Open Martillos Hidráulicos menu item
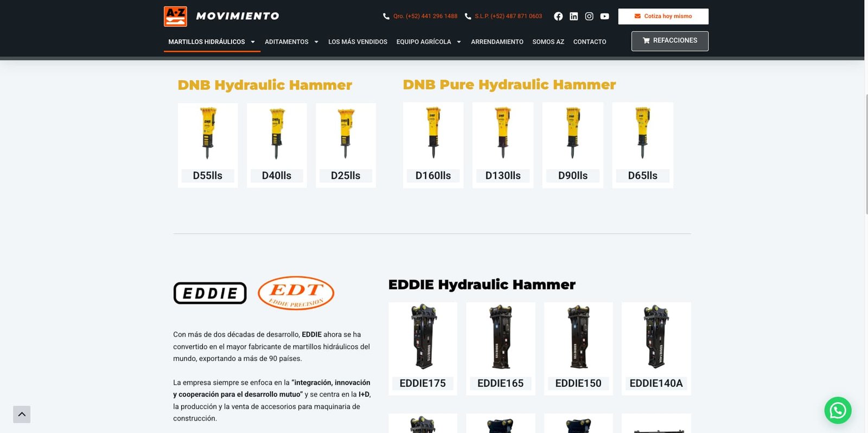The width and height of the screenshot is (868, 433). click(x=207, y=42)
